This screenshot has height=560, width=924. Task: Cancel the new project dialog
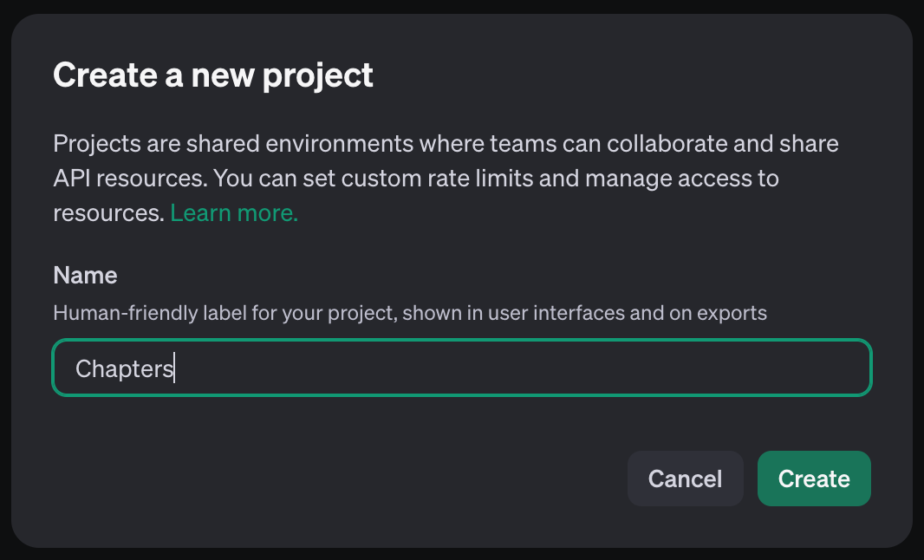[x=685, y=479]
